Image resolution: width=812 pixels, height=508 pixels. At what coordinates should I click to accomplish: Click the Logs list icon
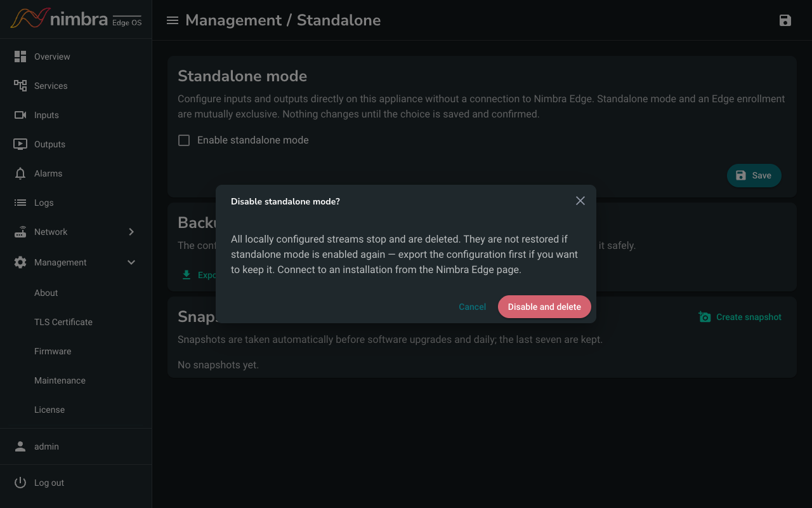[20, 203]
